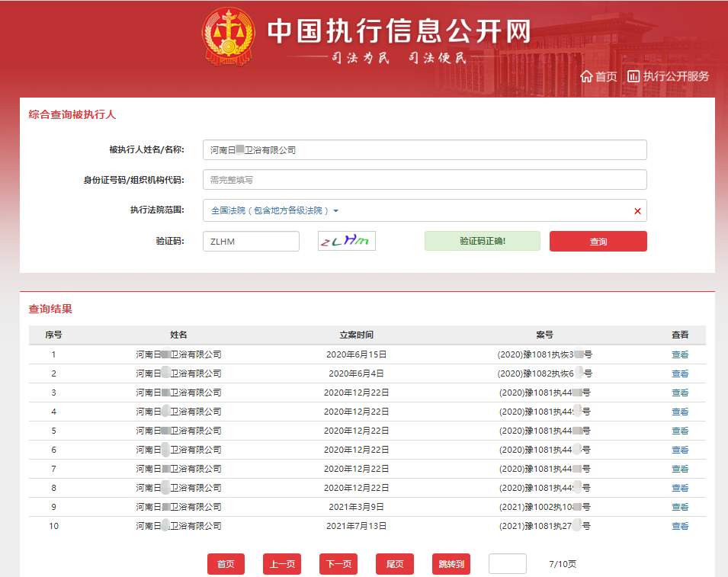
Task: Jump to last page using 尾页
Action: (393, 563)
